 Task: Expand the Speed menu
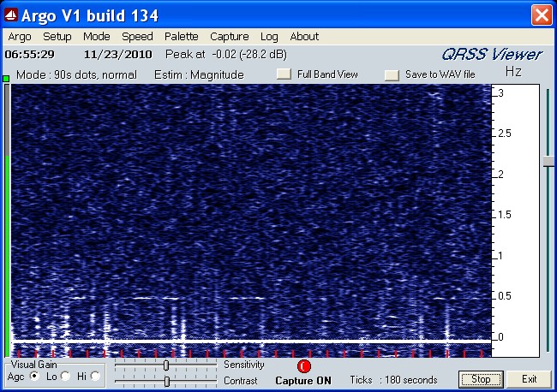pos(137,37)
